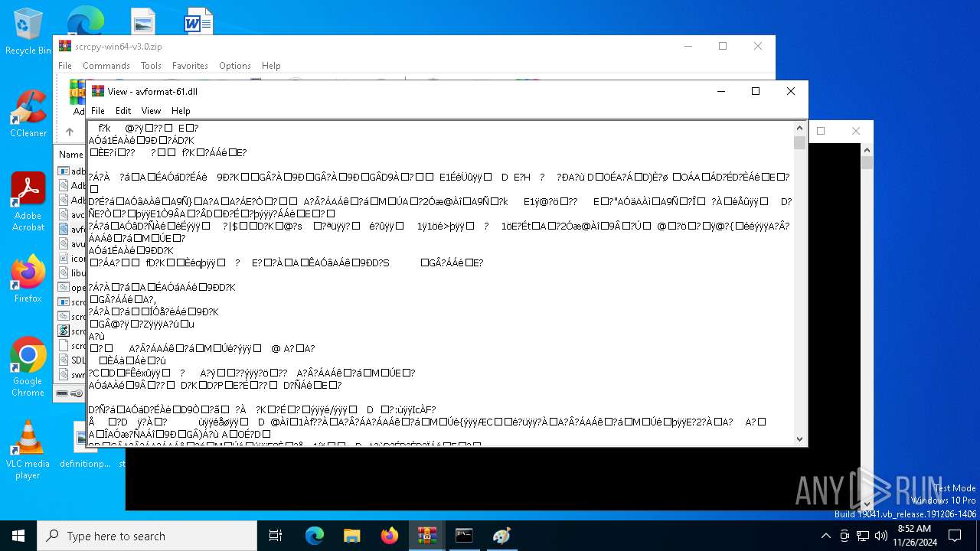Click the WinRAR icon in viewer title bar
The image size is (980, 551).
[98, 91]
